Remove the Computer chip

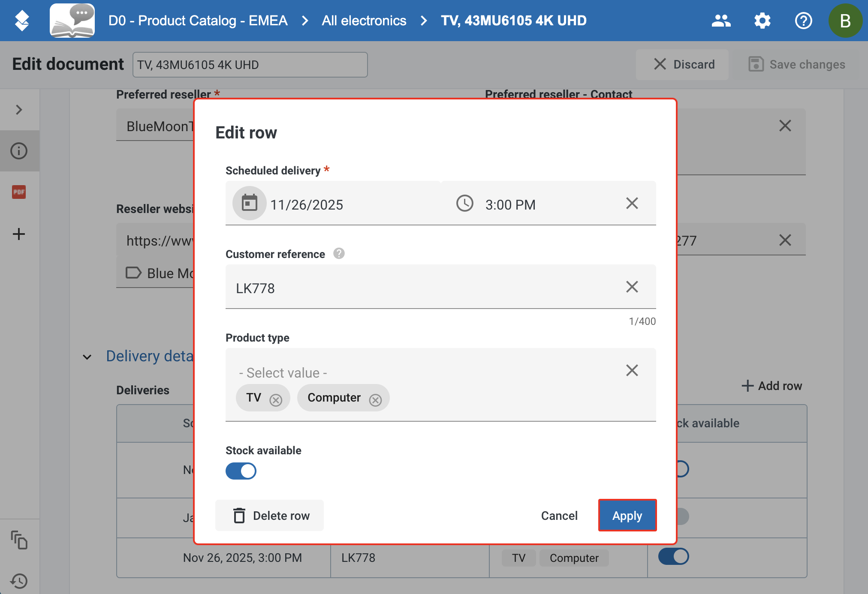pos(375,400)
